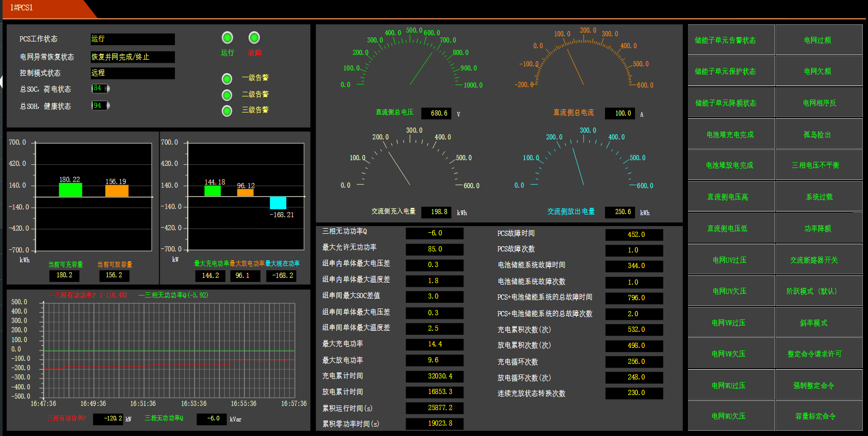Click the PCS工作状态 field showing 运行
Screen dimensions: 868x436
[132, 39]
